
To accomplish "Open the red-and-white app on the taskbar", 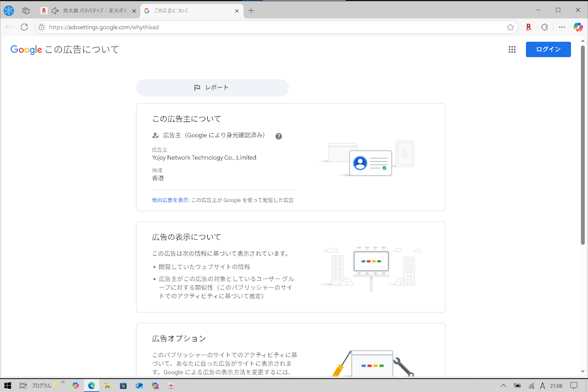I will 171,386.
